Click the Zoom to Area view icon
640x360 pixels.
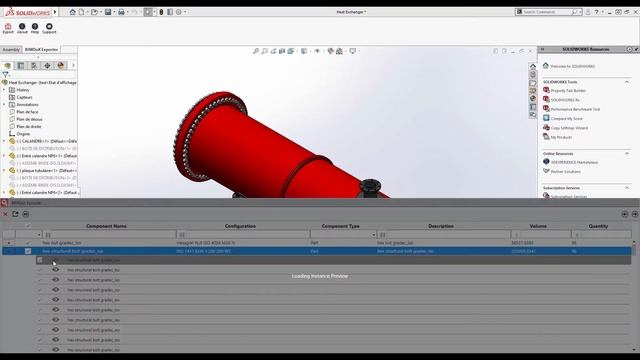(x=264, y=51)
